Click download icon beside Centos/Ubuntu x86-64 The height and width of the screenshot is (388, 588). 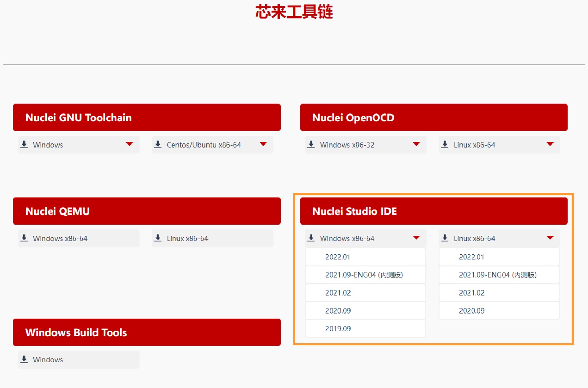point(158,145)
